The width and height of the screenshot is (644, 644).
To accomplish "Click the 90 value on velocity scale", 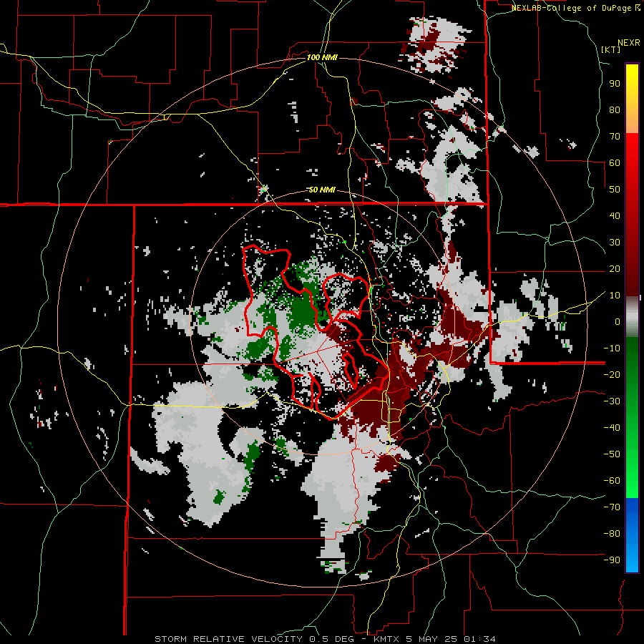I will pyautogui.click(x=615, y=84).
